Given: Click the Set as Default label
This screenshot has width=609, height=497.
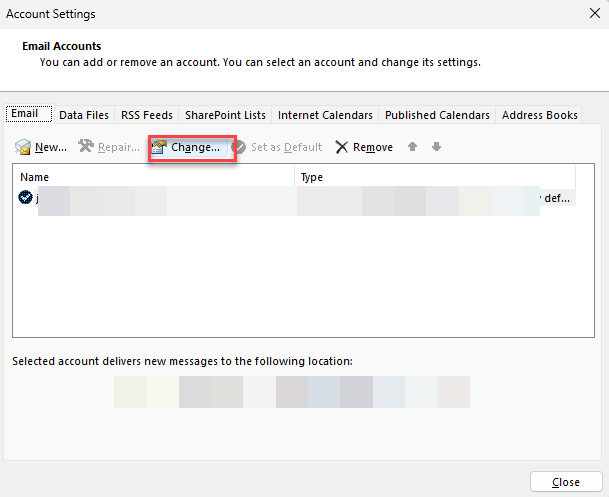Looking at the screenshot, I should point(287,148).
